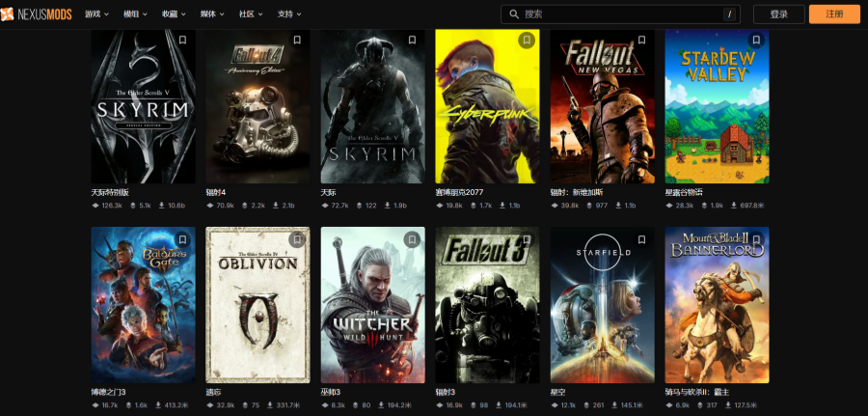Bookmark the Oblivion game card

pyautogui.click(x=297, y=239)
